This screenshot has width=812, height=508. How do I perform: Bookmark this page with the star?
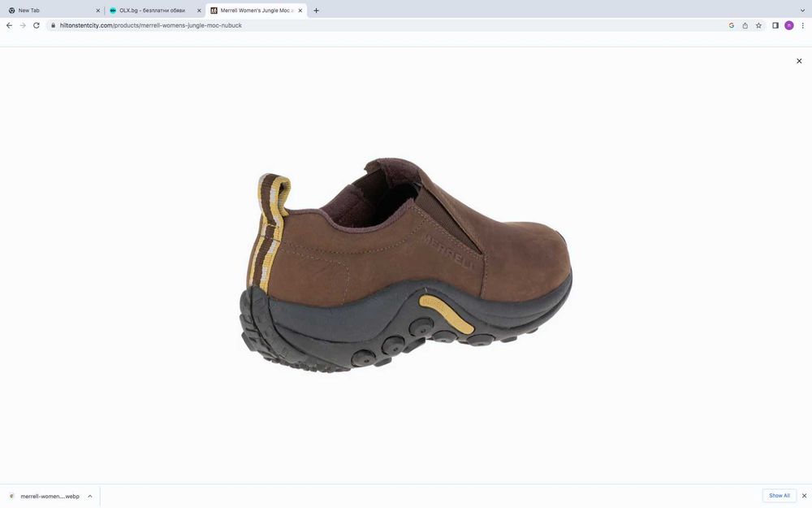pos(758,25)
